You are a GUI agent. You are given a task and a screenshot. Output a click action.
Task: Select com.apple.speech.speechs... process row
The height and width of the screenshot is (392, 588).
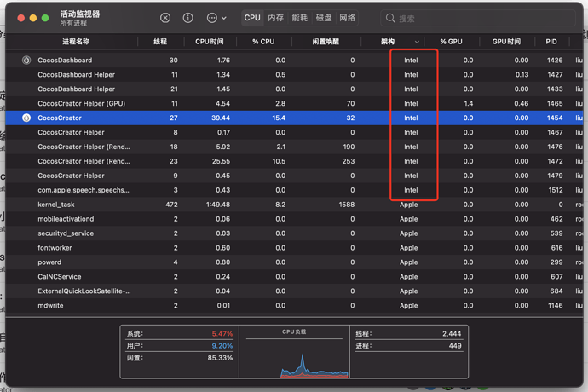pyautogui.click(x=294, y=190)
